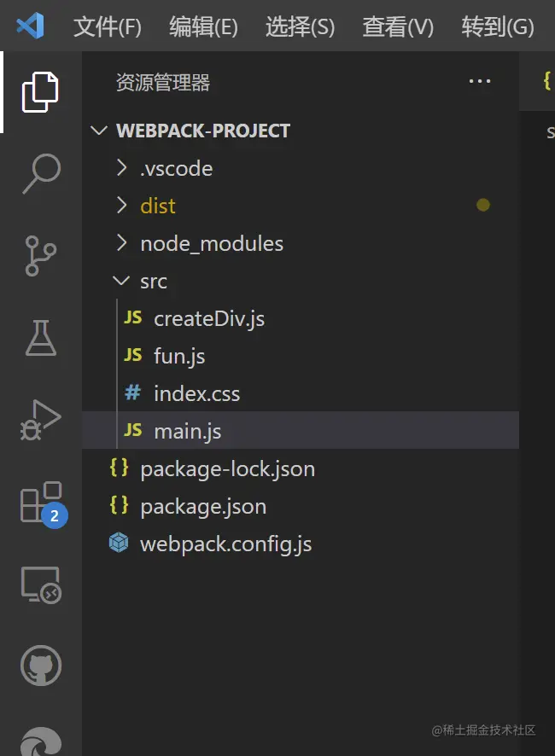Image resolution: width=555 pixels, height=756 pixels.
Task: Open the package.json file
Action: [203, 506]
